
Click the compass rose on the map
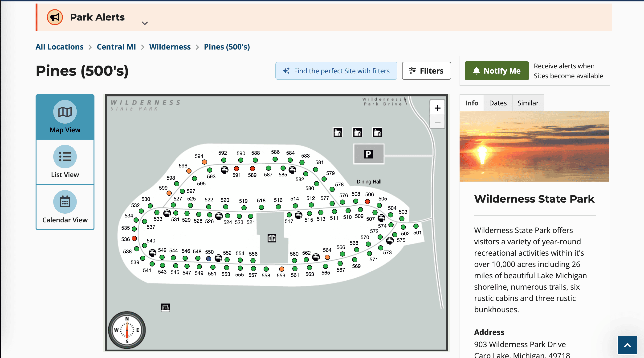pyautogui.click(x=127, y=330)
